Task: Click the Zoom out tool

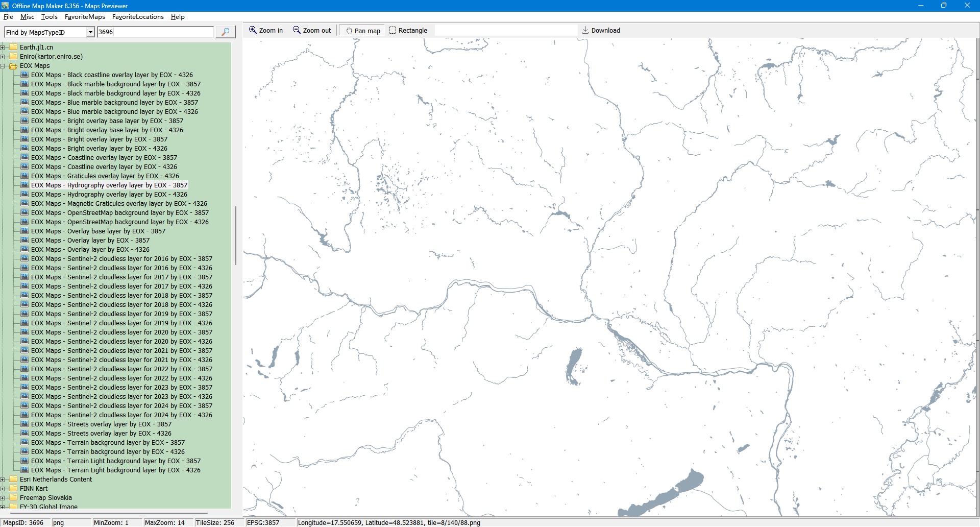Action: [311, 31]
